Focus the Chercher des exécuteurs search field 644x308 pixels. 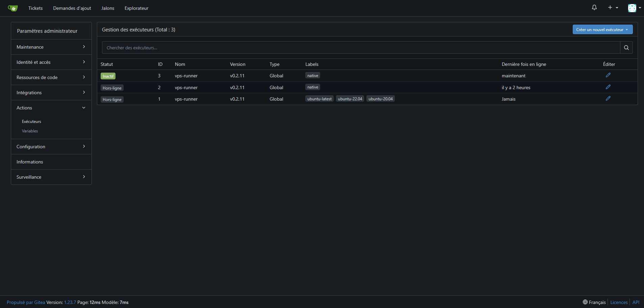coord(361,48)
